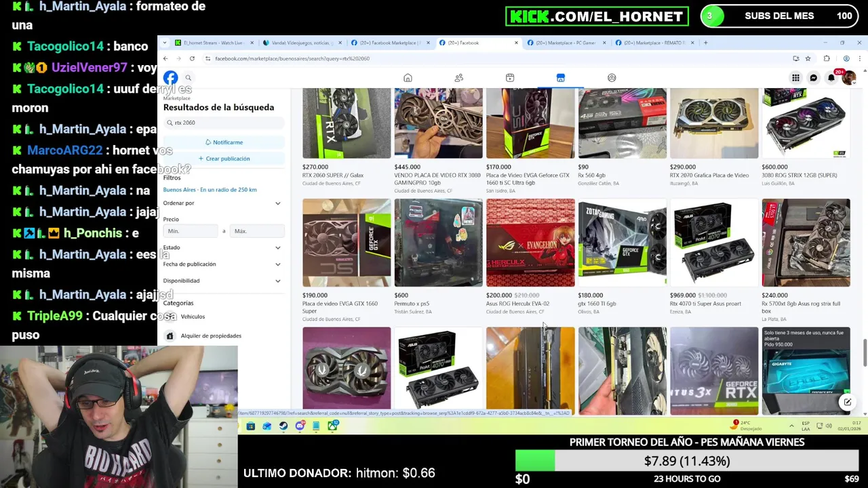Open the volume icon in system tray

pos(829,426)
